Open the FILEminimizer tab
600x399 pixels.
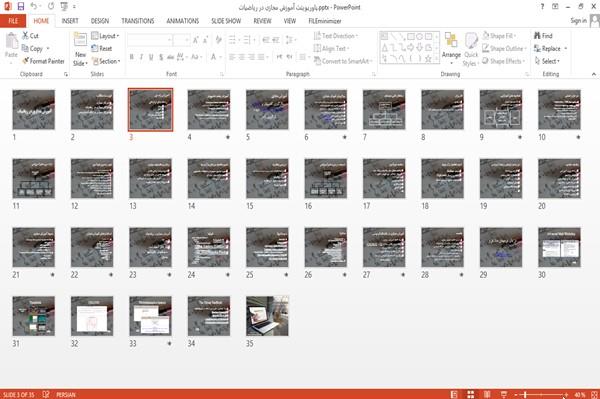pos(325,21)
